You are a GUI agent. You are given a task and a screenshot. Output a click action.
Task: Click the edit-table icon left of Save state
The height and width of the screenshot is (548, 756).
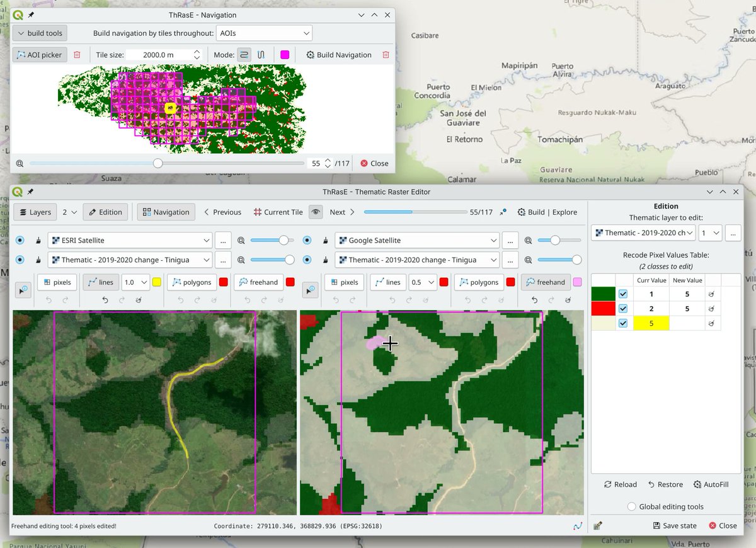pos(598,525)
